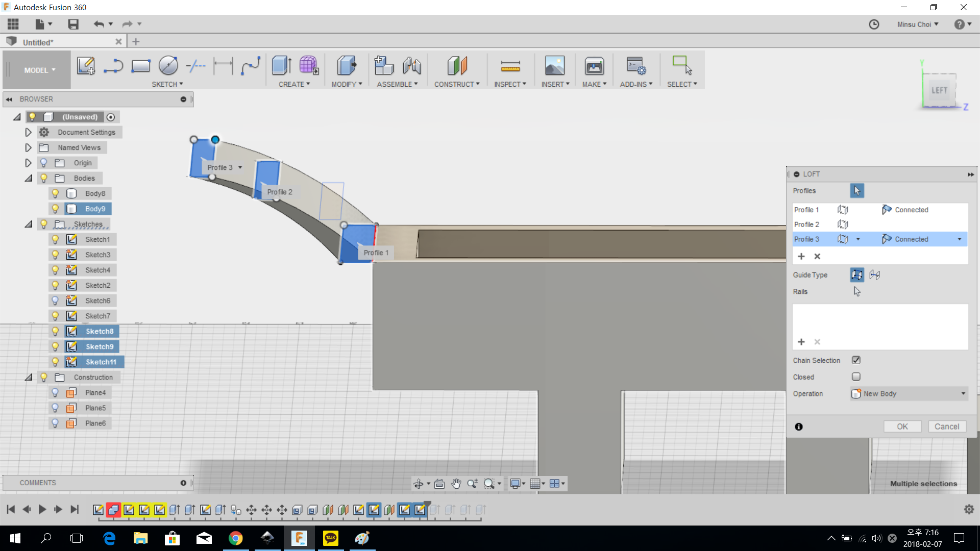Viewport: 980px width, 551px height.
Task: Add a new profile with plus button
Action: [x=801, y=256]
